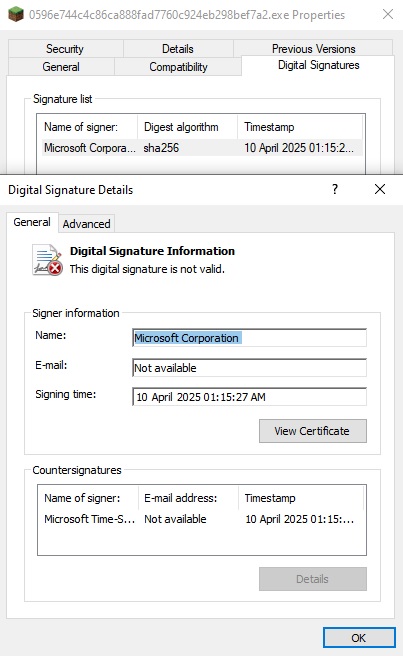Open the Details tab in Properties
403x656 pixels.
click(178, 49)
